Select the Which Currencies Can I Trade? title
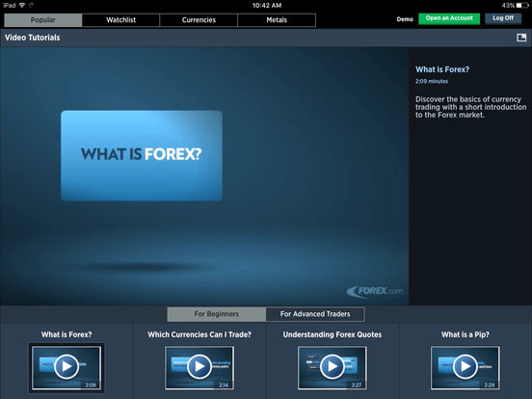 point(199,334)
